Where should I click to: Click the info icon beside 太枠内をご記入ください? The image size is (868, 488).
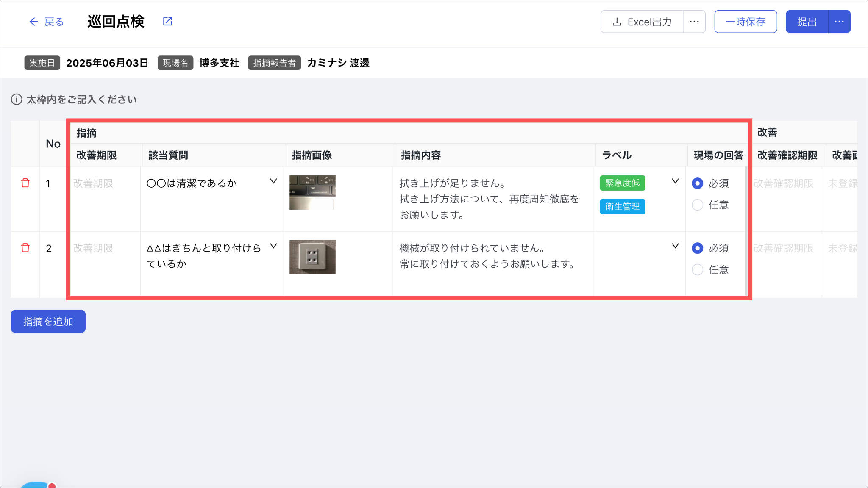coord(17,100)
